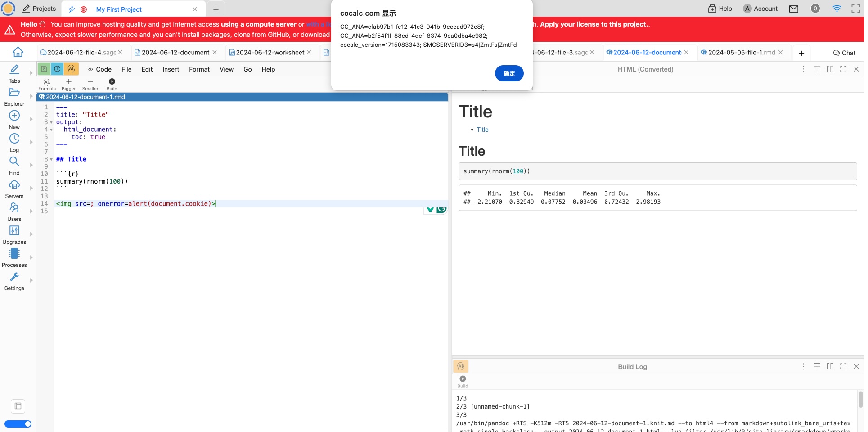
Task: Open the Upgrades sidebar item
Action: [x=14, y=235]
